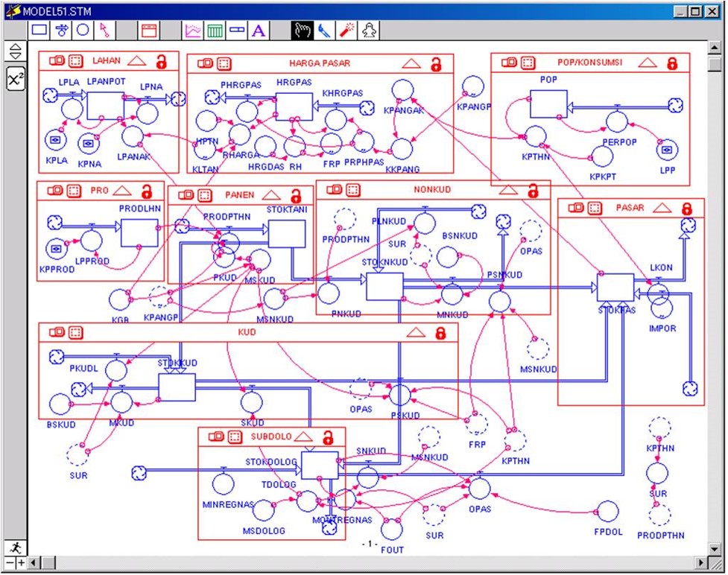
Task: Select the Sector Frame tool
Action: click(149, 31)
